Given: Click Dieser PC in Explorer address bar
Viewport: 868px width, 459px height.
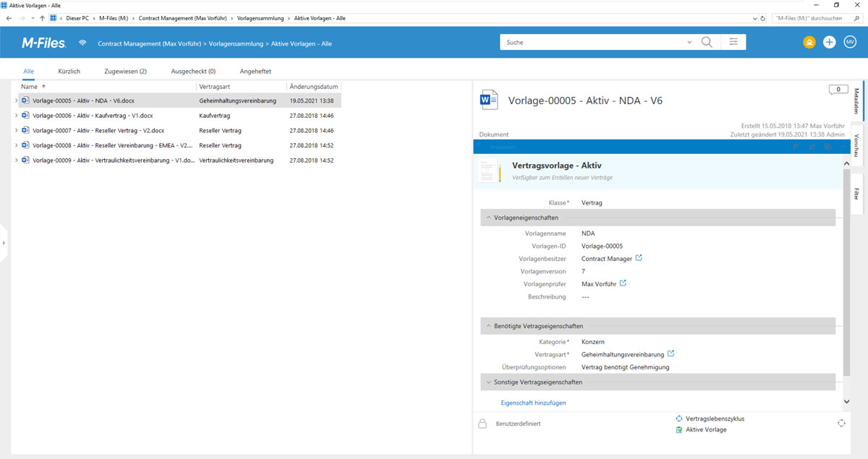Looking at the screenshot, I should (77, 17).
